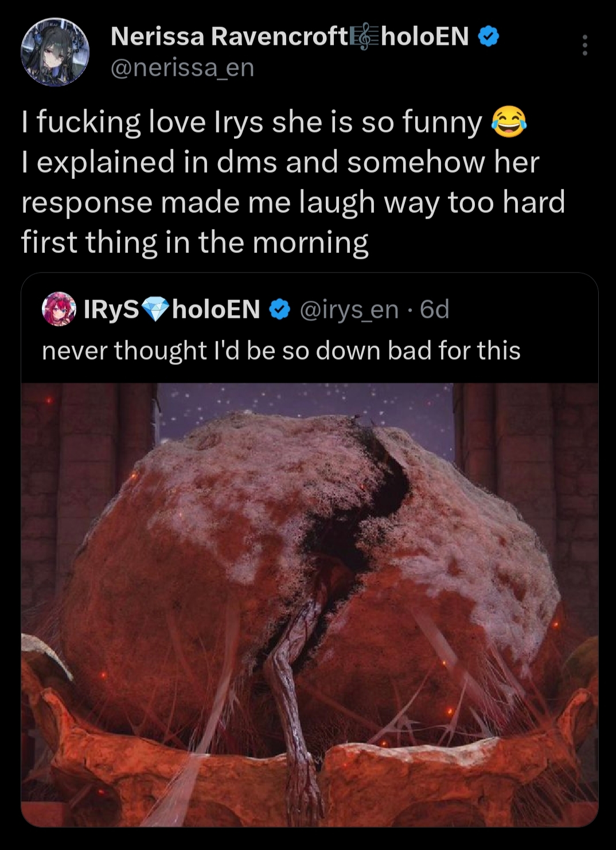
Task: Visit the @nerissa_en handle
Action: click(x=182, y=68)
